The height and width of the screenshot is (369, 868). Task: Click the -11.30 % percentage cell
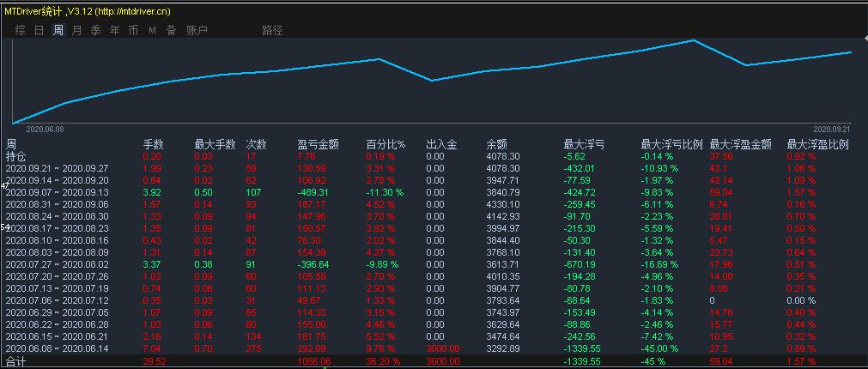[385, 192]
